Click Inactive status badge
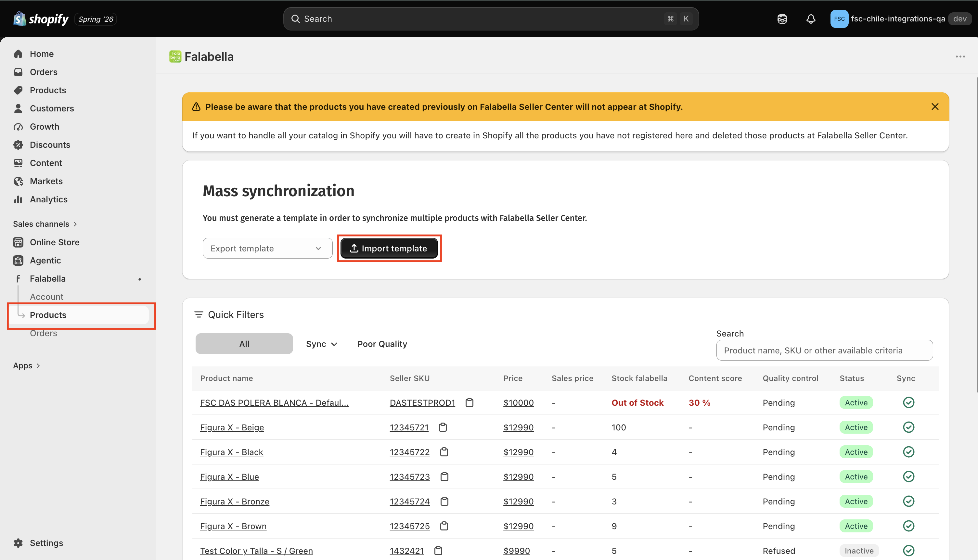This screenshot has width=978, height=560. click(x=859, y=550)
